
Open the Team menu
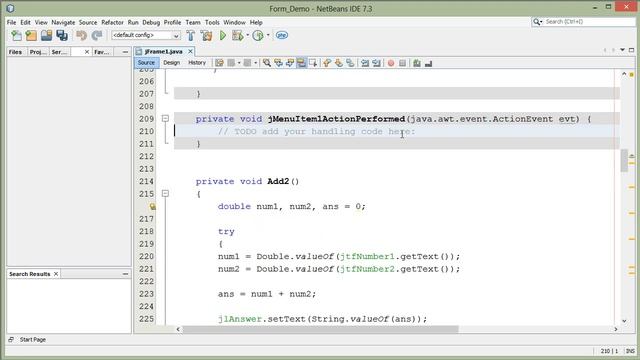tap(193, 22)
